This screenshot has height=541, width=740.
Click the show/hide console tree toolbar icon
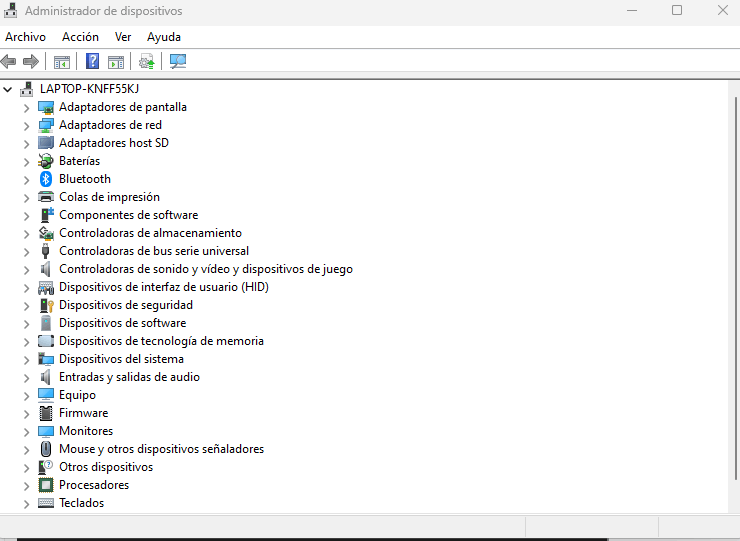[62, 62]
